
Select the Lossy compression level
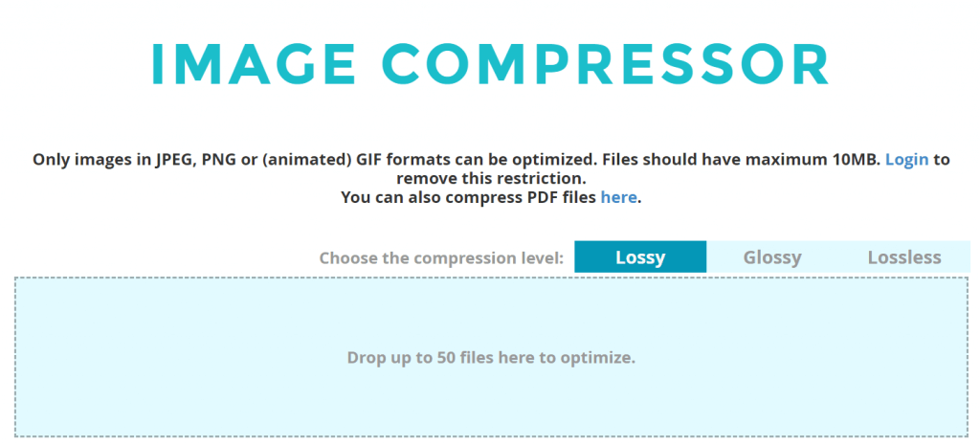tap(640, 256)
